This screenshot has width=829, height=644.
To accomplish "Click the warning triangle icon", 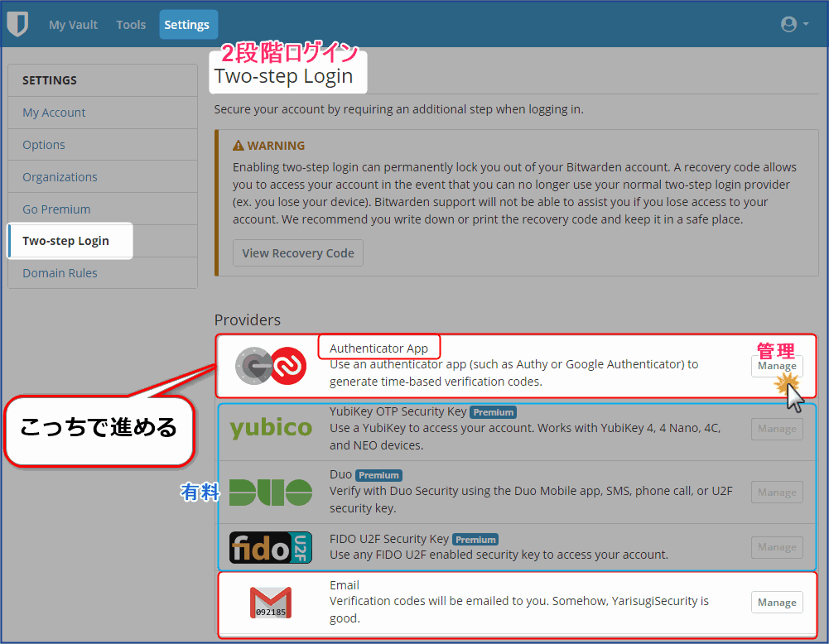I will point(239,146).
